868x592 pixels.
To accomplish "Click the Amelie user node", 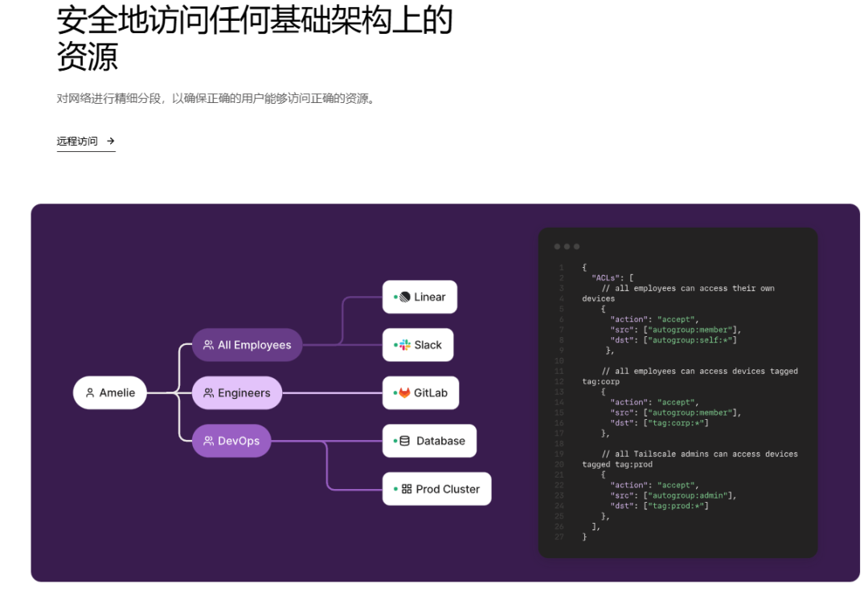I will [110, 393].
